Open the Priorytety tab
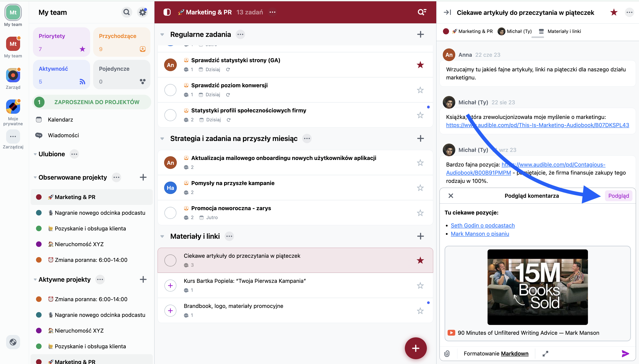639x364 pixels. [x=62, y=42]
